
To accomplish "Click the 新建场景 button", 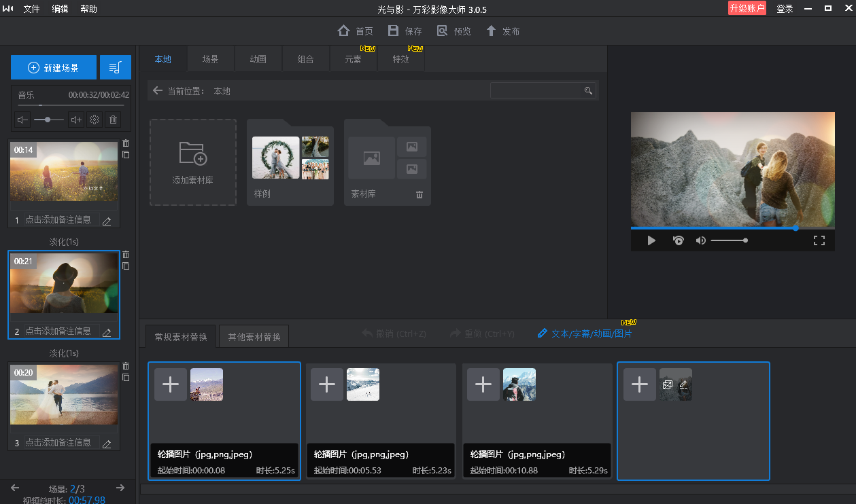I will [54, 68].
